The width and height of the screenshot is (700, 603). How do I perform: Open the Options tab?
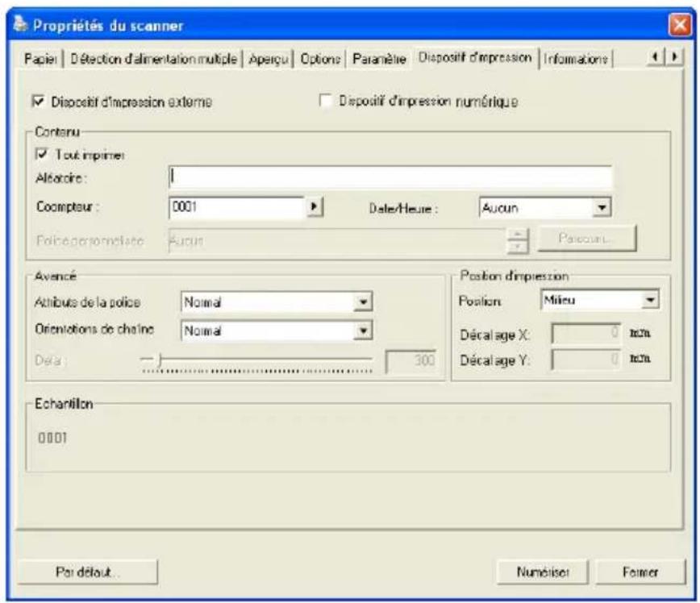click(320, 59)
